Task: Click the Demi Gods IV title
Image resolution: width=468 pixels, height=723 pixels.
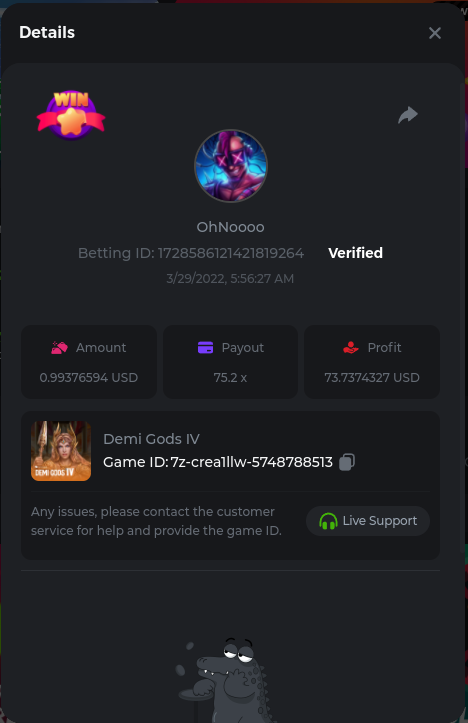Action: coord(151,439)
